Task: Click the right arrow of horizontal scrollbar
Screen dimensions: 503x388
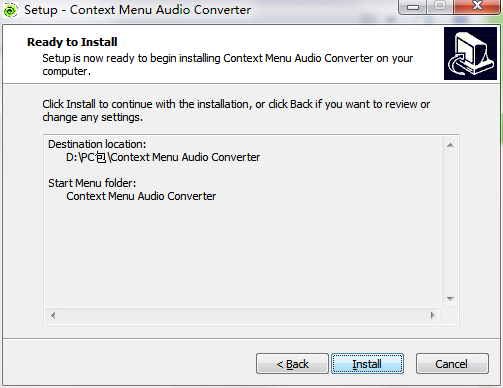Action: [x=433, y=315]
